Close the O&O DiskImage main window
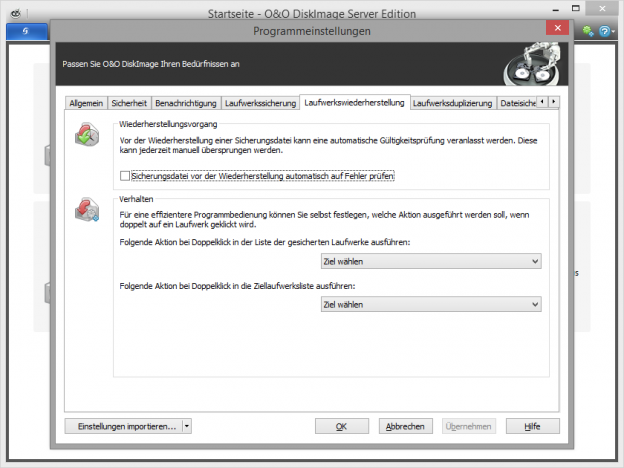The height and width of the screenshot is (468, 624). [x=602, y=8]
